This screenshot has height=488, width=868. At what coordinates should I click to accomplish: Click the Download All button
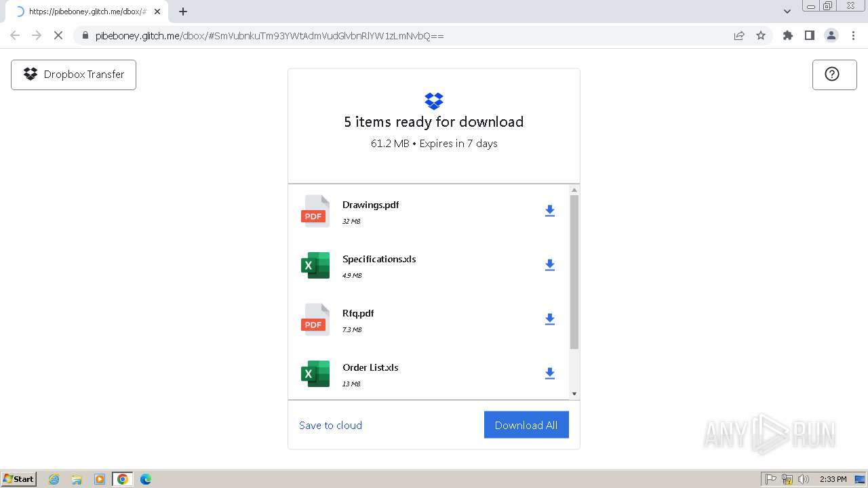coord(526,425)
